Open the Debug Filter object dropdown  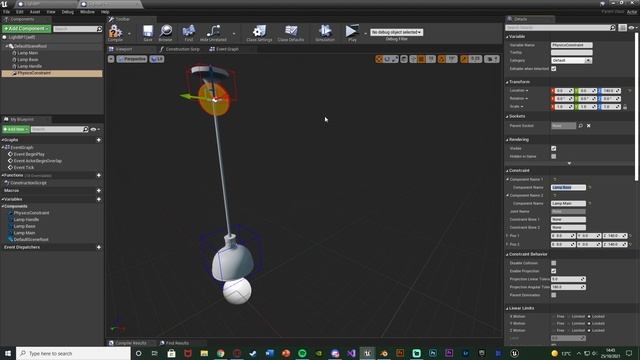click(396, 32)
